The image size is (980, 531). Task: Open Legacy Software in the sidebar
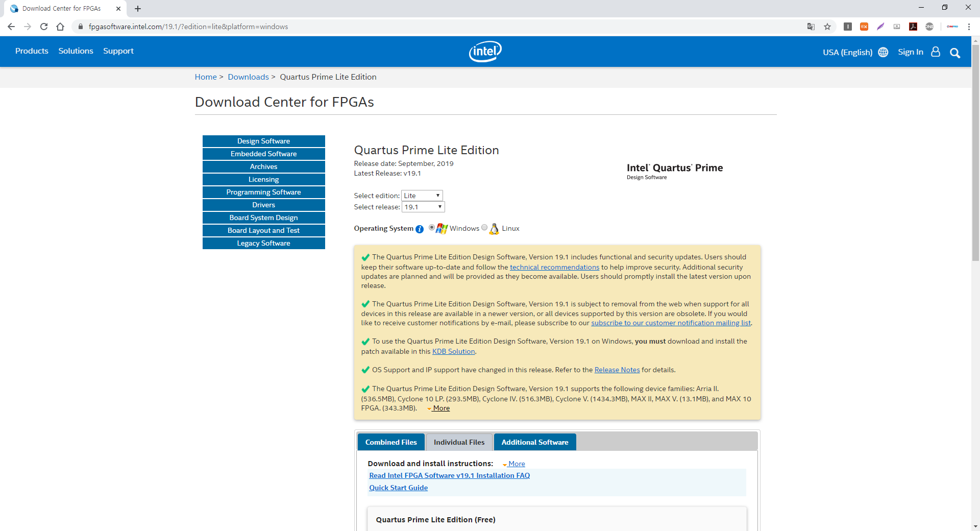coord(264,243)
